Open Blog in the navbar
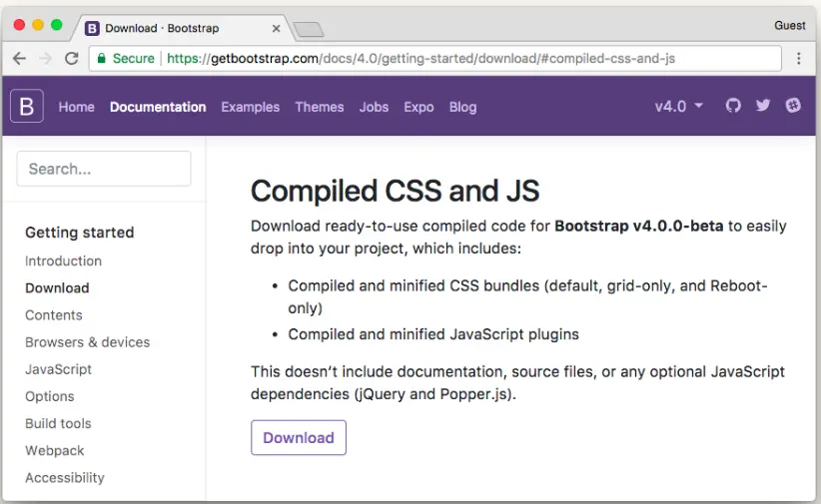 462,107
